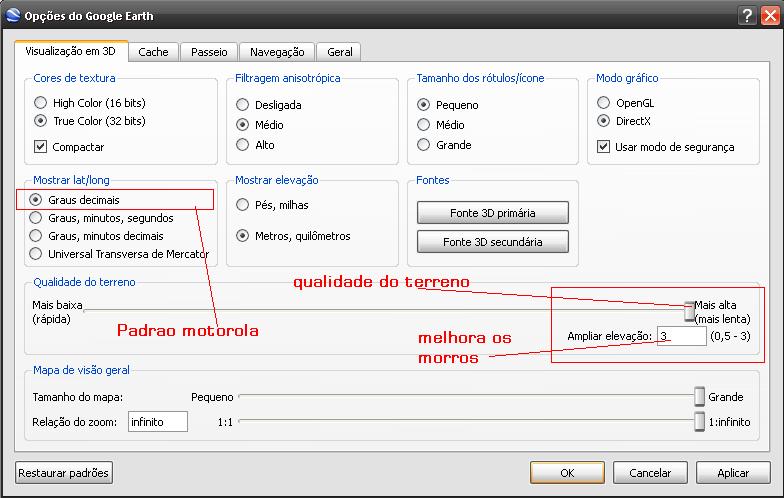The height and width of the screenshot is (498, 784).
Task: Click the Fonte 3D secundária button
Action: 492,242
